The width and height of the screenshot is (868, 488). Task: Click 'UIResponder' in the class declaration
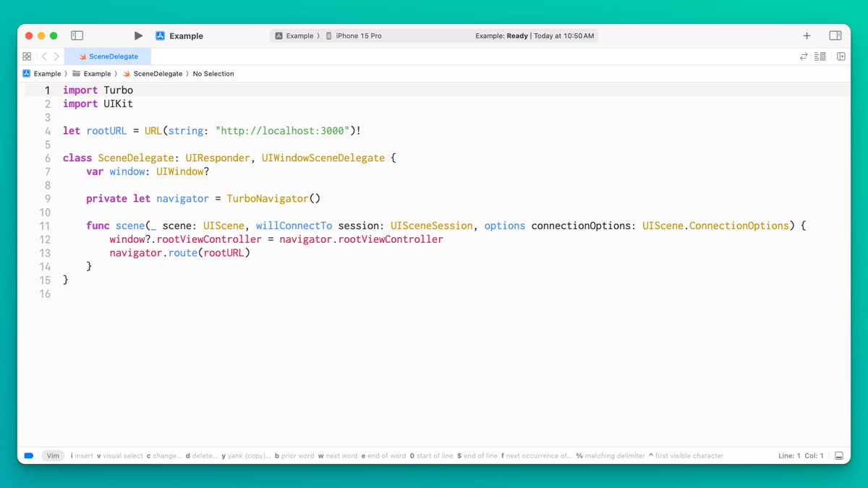click(218, 158)
